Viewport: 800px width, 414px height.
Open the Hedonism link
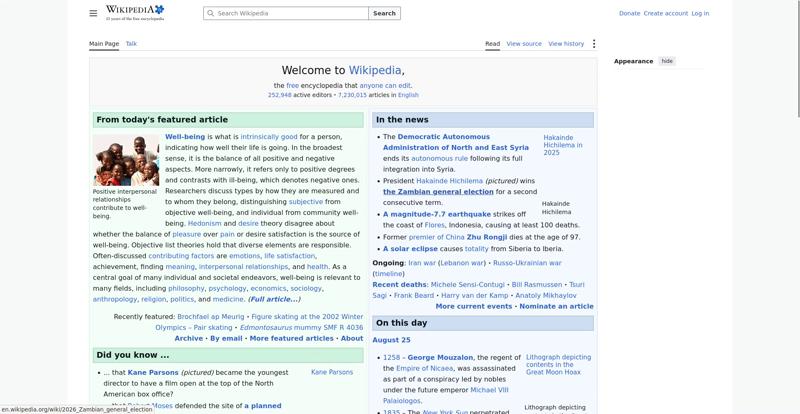coord(205,224)
